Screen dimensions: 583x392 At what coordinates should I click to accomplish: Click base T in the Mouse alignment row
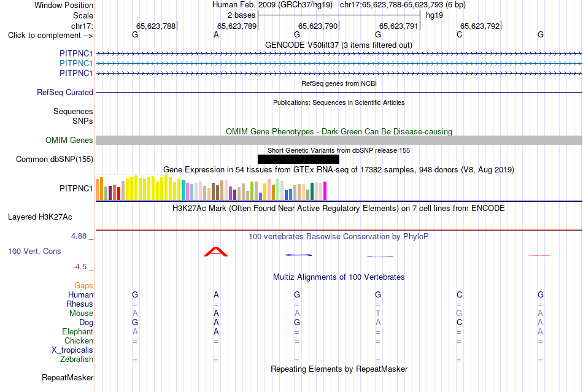coord(378,313)
